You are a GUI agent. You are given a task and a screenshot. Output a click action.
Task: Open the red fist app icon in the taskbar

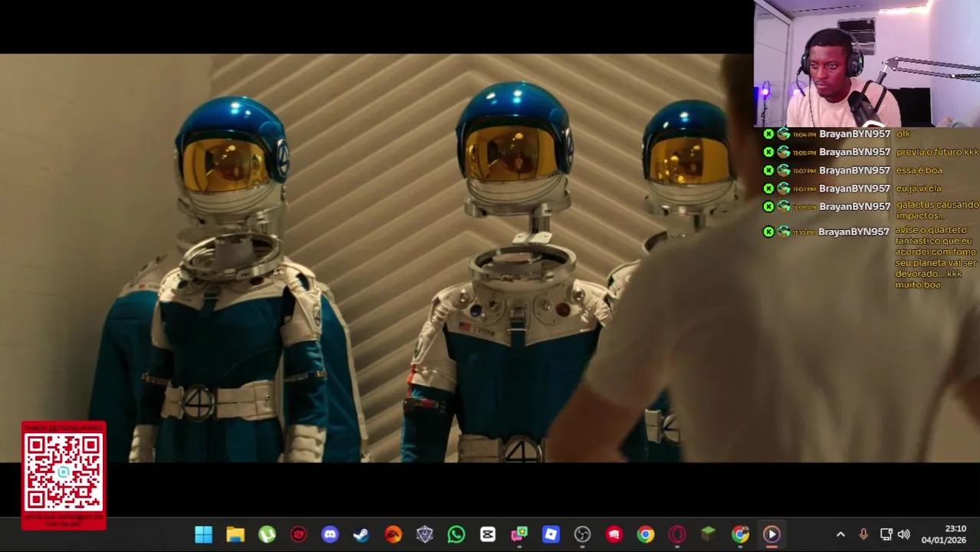tap(614, 534)
